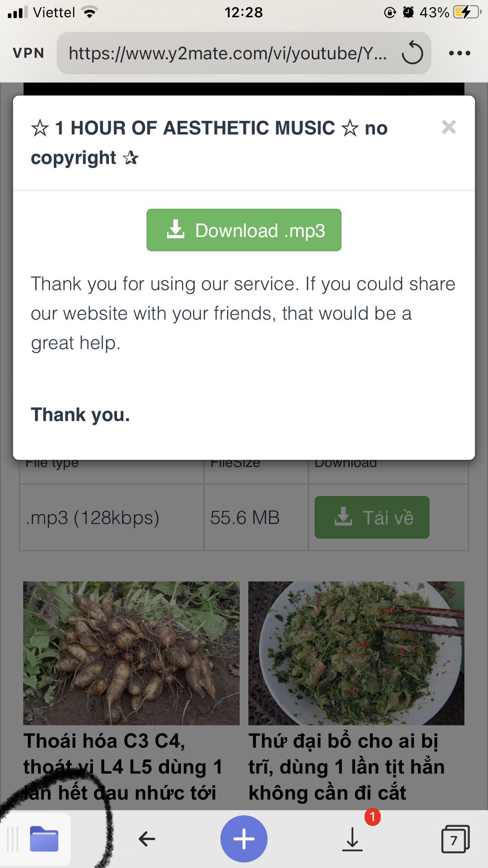The width and height of the screenshot is (488, 868).
Task: Tap the VPN label
Action: [x=28, y=53]
